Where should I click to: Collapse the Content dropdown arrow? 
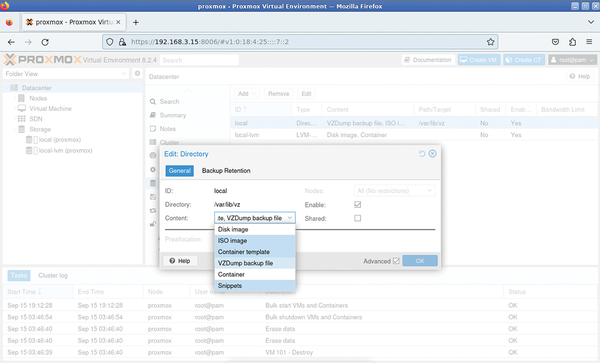click(x=290, y=218)
